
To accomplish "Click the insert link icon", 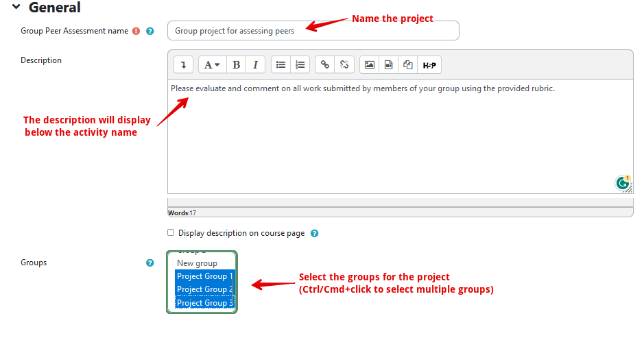I will (x=325, y=65).
